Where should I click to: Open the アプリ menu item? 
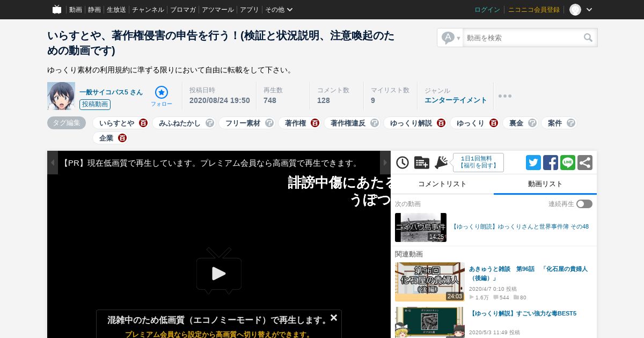point(250,10)
